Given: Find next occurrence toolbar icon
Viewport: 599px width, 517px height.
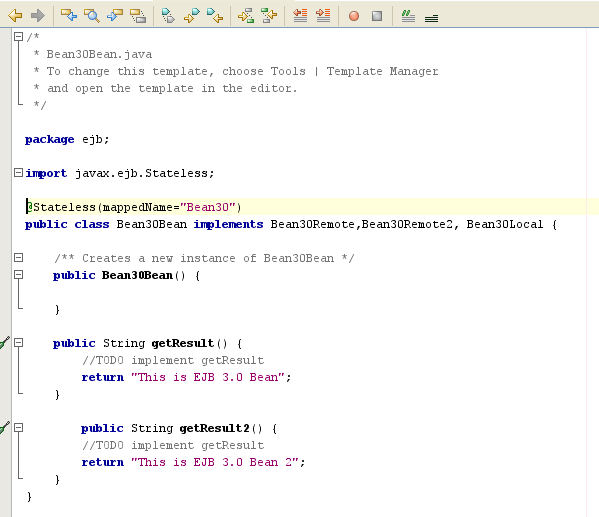Looking at the screenshot, I should pos(115,16).
